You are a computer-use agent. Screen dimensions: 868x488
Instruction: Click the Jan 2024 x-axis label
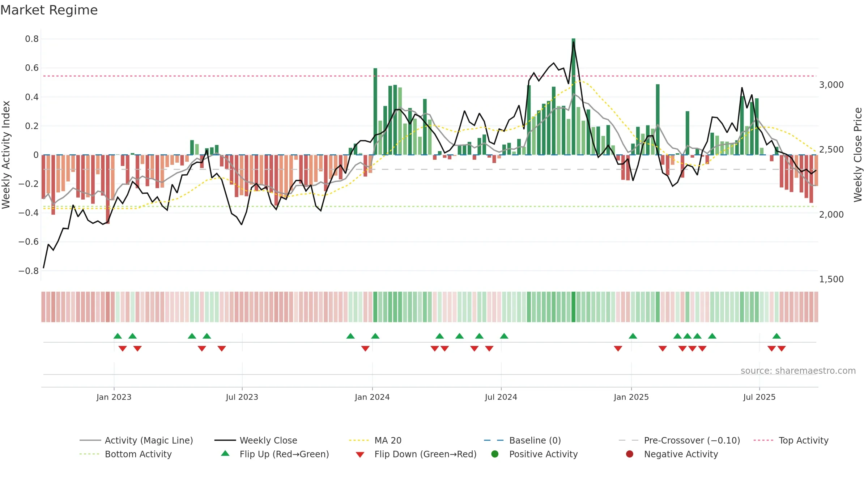[x=372, y=397]
